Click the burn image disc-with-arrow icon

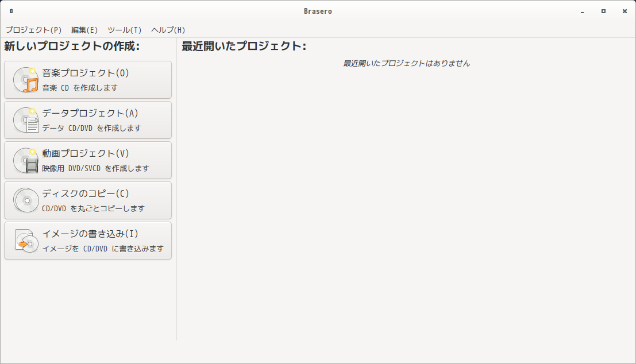click(x=26, y=241)
